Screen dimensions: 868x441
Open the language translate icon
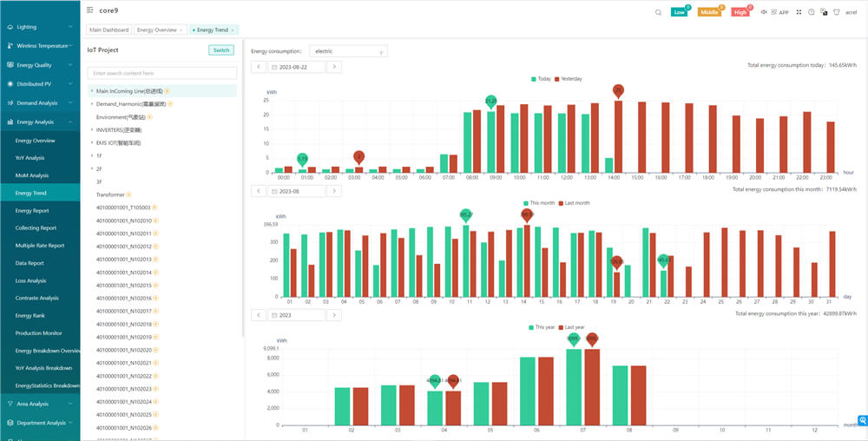click(x=824, y=11)
